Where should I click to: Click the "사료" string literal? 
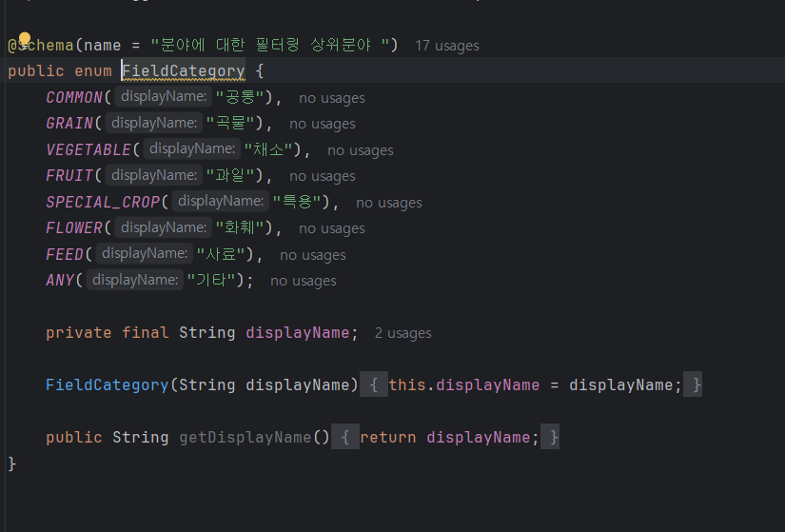[221, 254]
